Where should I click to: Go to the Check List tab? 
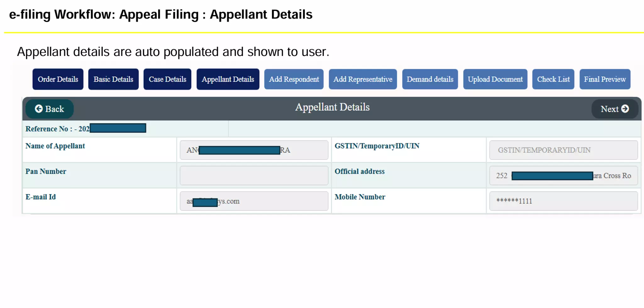pos(553,79)
